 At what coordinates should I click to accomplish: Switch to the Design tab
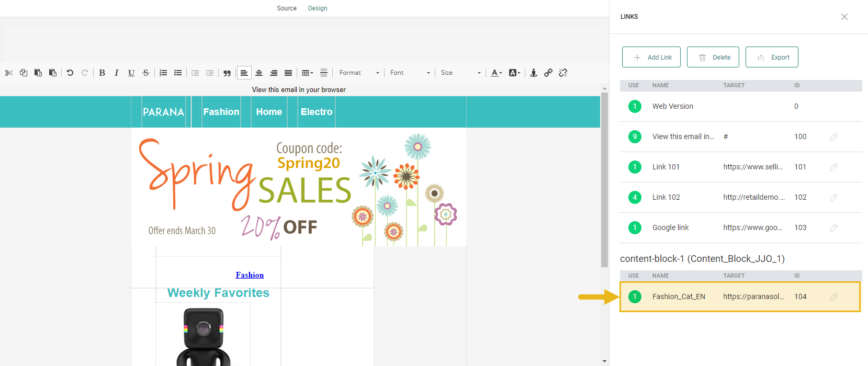click(318, 8)
